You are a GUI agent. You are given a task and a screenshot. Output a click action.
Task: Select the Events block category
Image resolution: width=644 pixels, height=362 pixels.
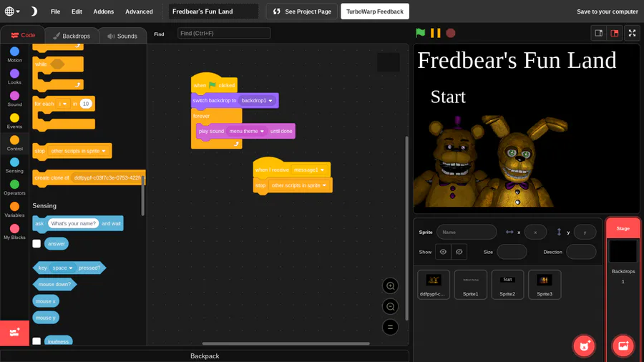pos(14,121)
